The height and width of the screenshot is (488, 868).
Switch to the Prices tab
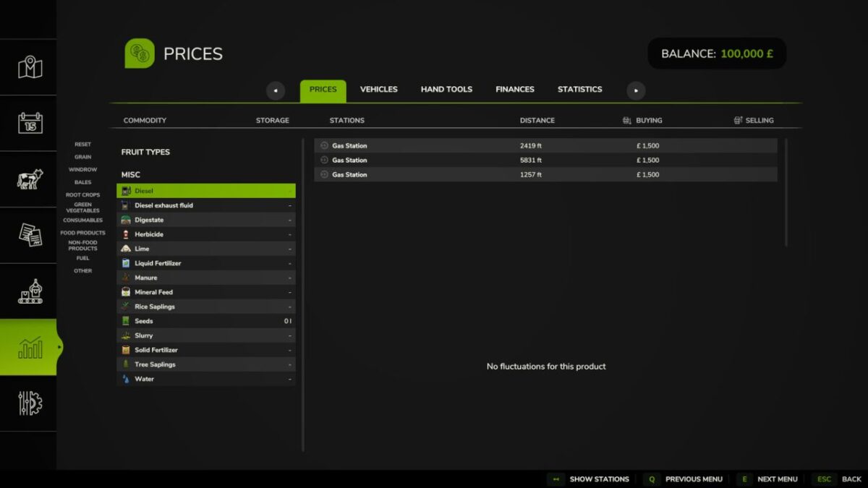pyautogui.click(x=323, y=90)
